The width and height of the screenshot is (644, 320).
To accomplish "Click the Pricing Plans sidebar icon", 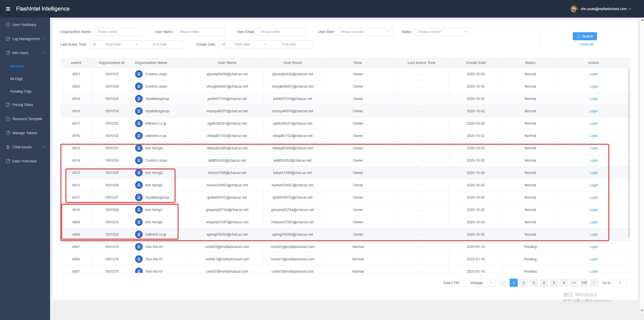I will tap(8, 105).
